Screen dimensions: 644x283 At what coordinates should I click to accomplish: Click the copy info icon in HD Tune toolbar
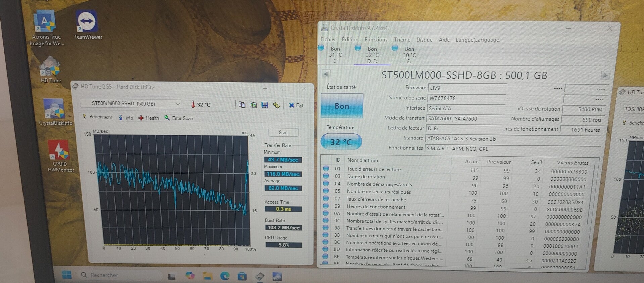(x=242, y=105)
